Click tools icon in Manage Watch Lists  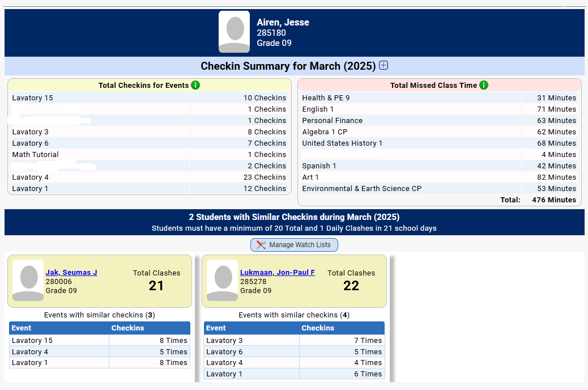tap(261, 245)
